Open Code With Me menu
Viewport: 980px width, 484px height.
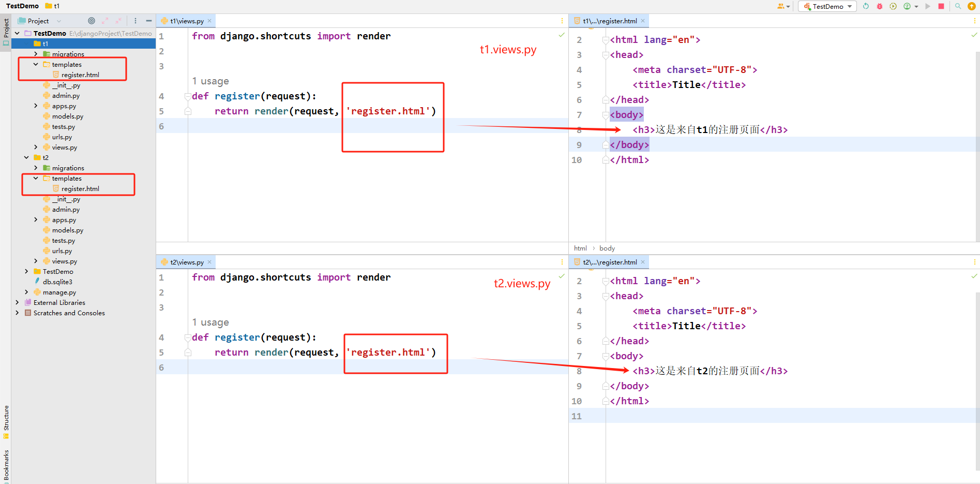point(783,6)
